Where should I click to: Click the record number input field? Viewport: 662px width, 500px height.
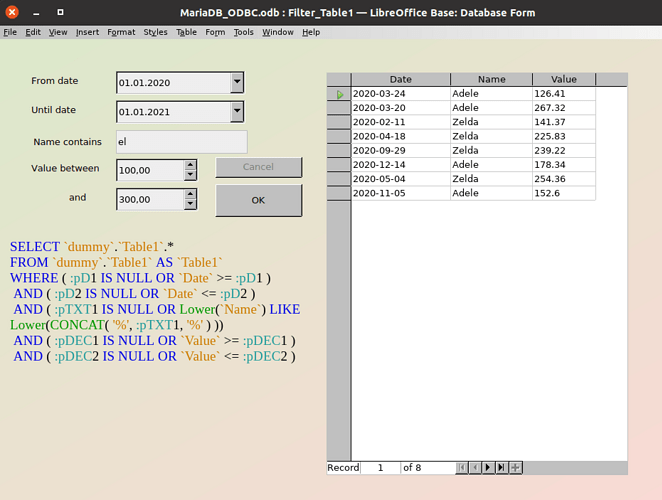coord(380,467)
